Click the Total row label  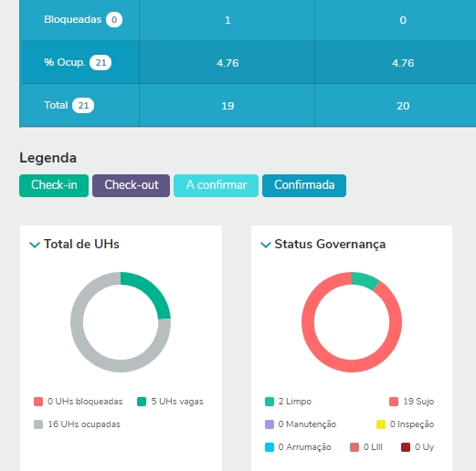56,105
